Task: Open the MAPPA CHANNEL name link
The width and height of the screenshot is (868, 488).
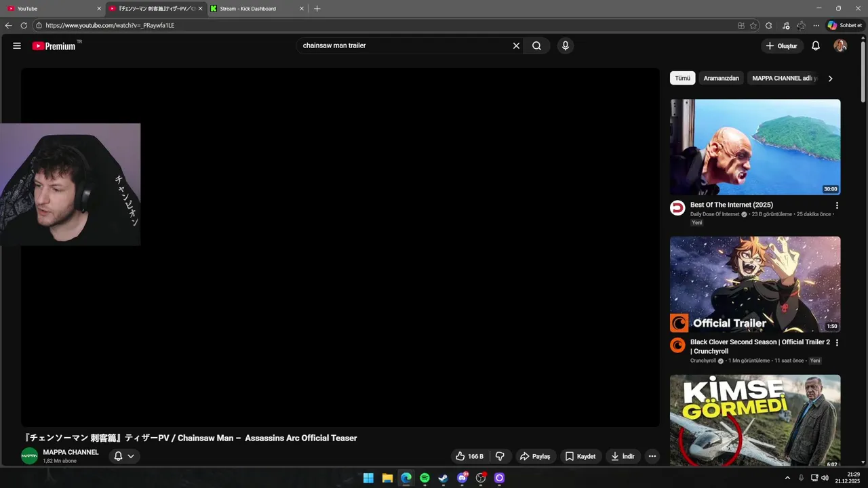Action: [x=71, y=452]
